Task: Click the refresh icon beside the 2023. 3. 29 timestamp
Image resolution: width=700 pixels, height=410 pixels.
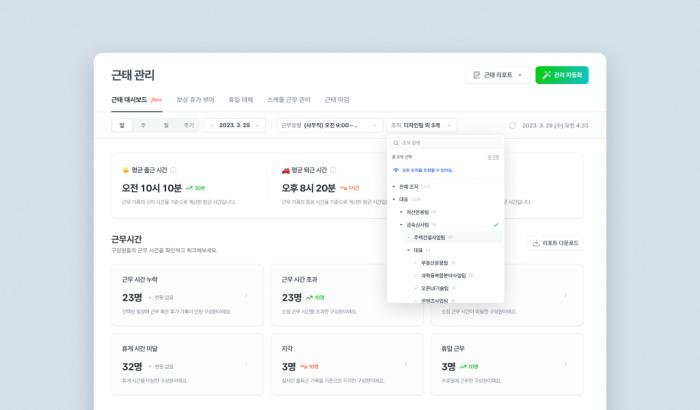Action: 512,126
